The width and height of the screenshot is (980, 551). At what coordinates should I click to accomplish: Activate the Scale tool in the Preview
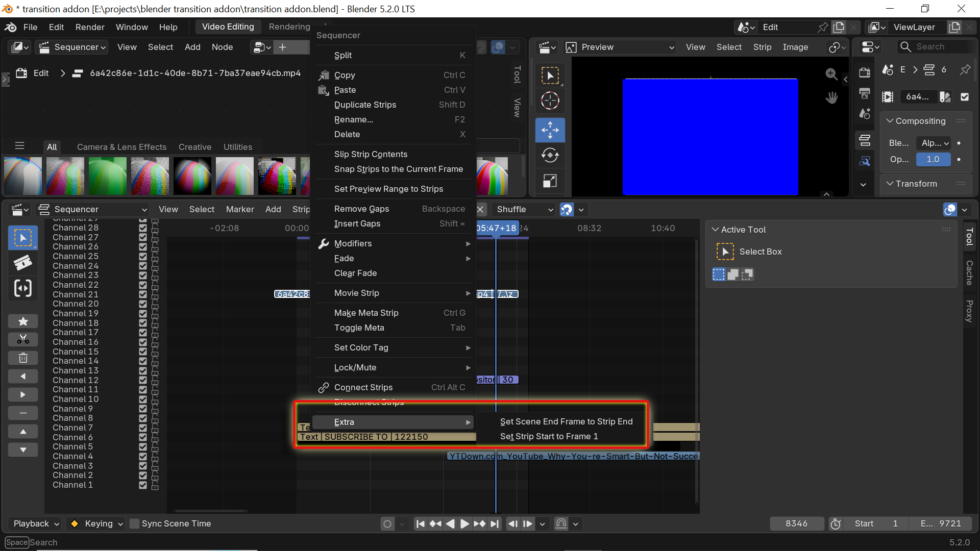click(x=550, y=181)
